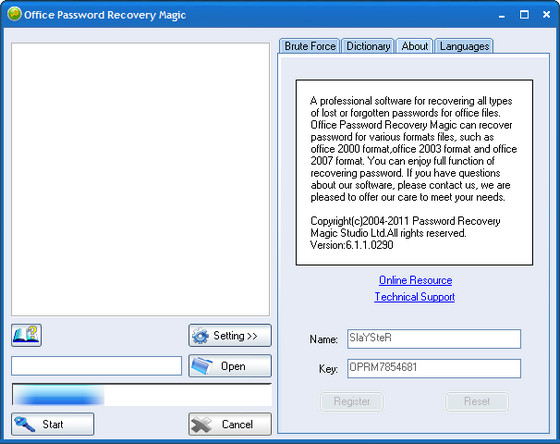Screen dimensions: 560x444
Task: Click the Reset button
Action: tap(477, 401)
